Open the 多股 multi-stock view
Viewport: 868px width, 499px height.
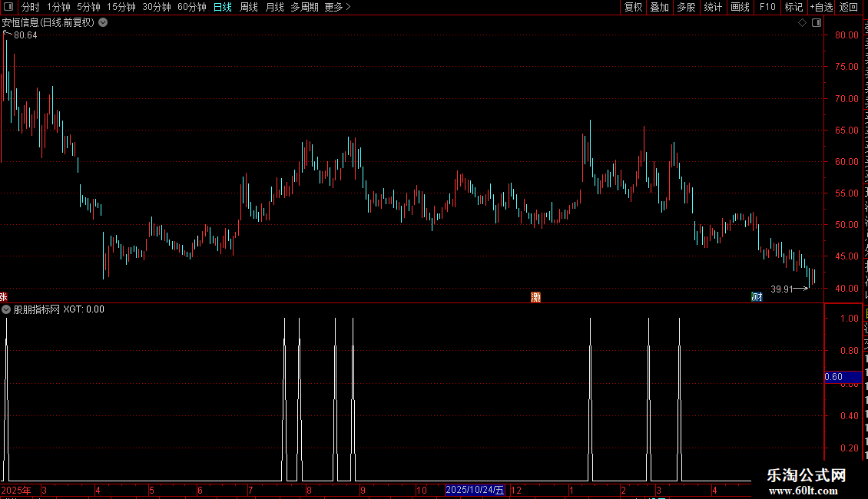[x=686, y=7]
